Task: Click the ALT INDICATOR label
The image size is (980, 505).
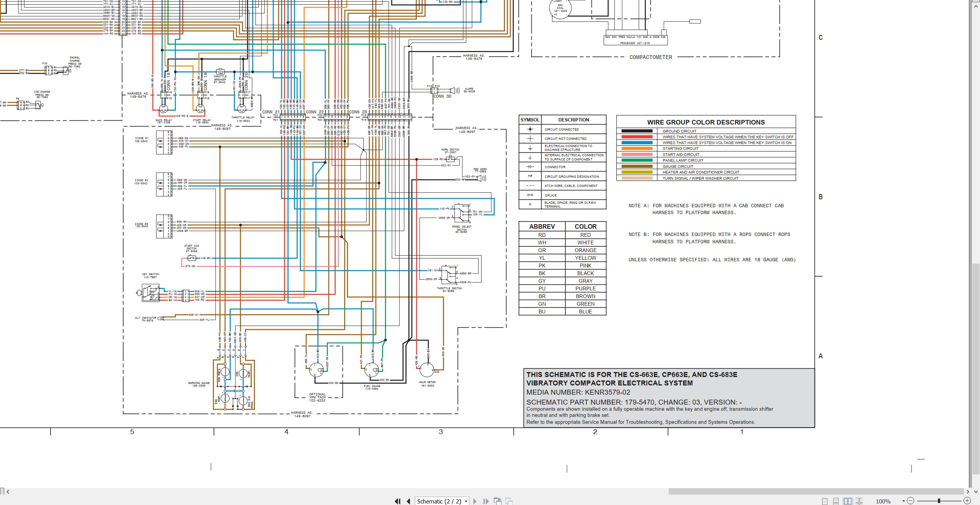Action: pos(145,319)
